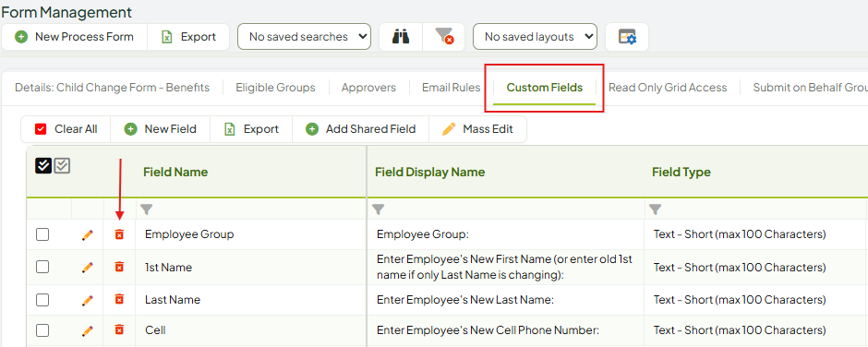Click Clear All in the fields toolbar
Screen dimensions: 868x347
pos(66,129)
